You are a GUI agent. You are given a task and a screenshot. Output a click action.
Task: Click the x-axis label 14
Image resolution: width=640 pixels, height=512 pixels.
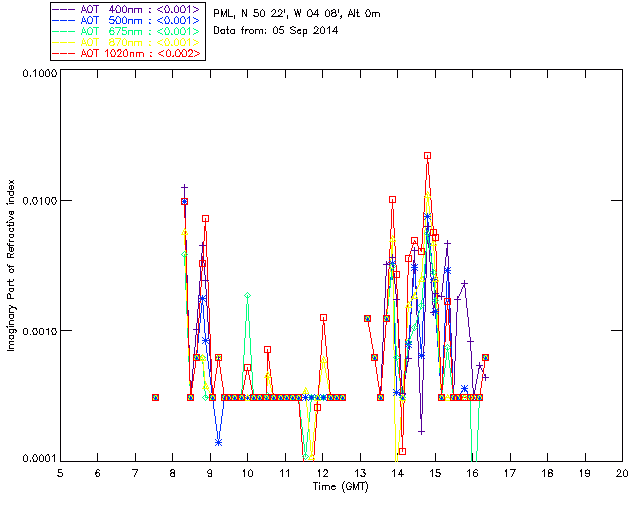click(x=398, y=474)
